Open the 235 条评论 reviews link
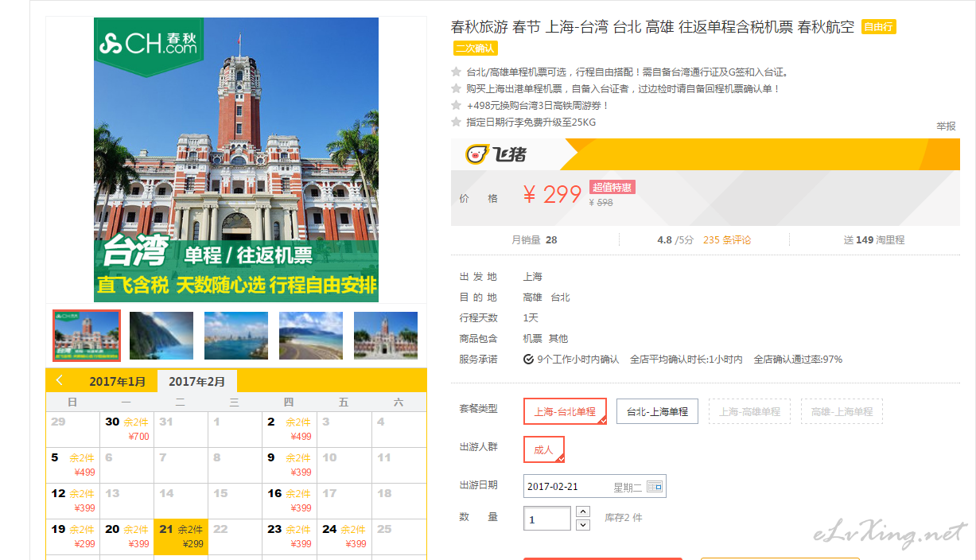This screenshot has width=976, height=560. click(727, 239)
